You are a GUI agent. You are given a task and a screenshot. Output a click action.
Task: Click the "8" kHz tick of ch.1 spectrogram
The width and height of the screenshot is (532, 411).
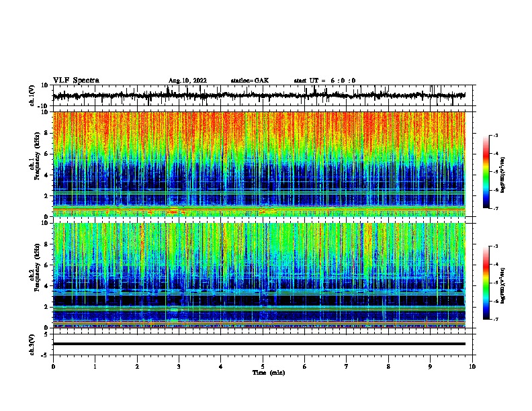pos(46,133)
